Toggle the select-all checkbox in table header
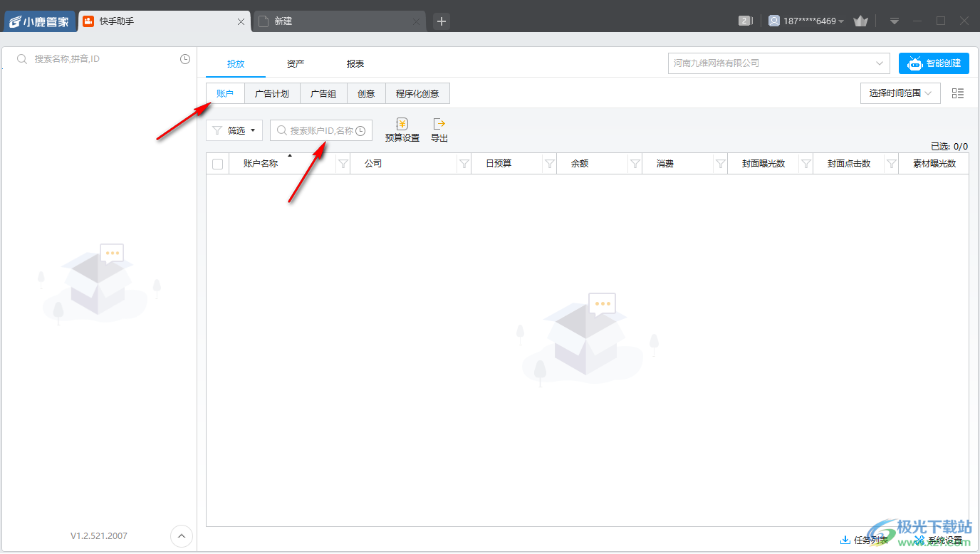The image size is (980, 554). tap(218, 164)
